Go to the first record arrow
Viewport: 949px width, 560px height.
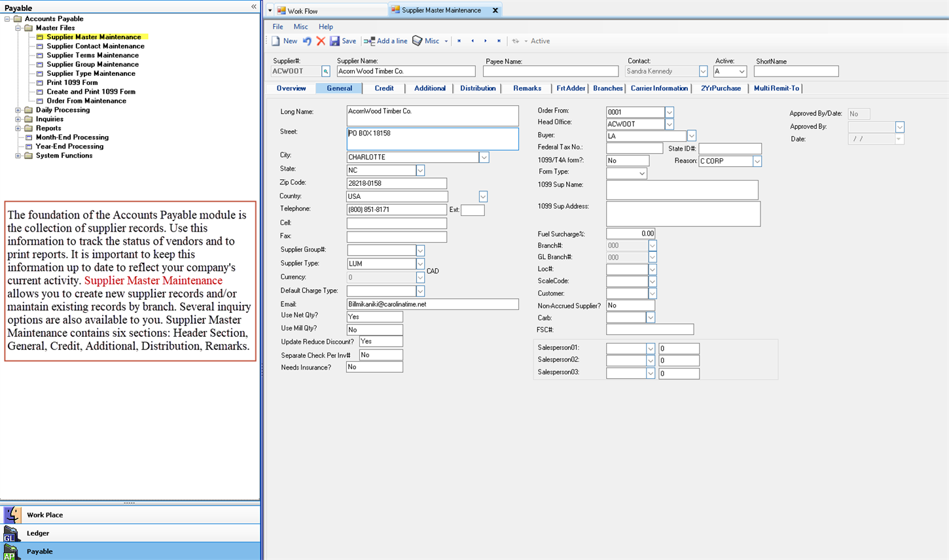tap(459, 41)
